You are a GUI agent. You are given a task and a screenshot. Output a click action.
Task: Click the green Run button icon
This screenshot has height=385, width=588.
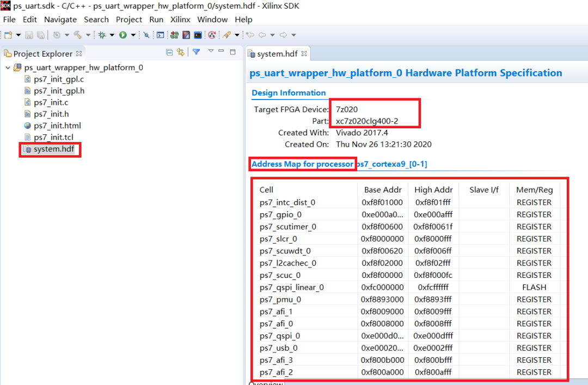[x=123, y=35]
